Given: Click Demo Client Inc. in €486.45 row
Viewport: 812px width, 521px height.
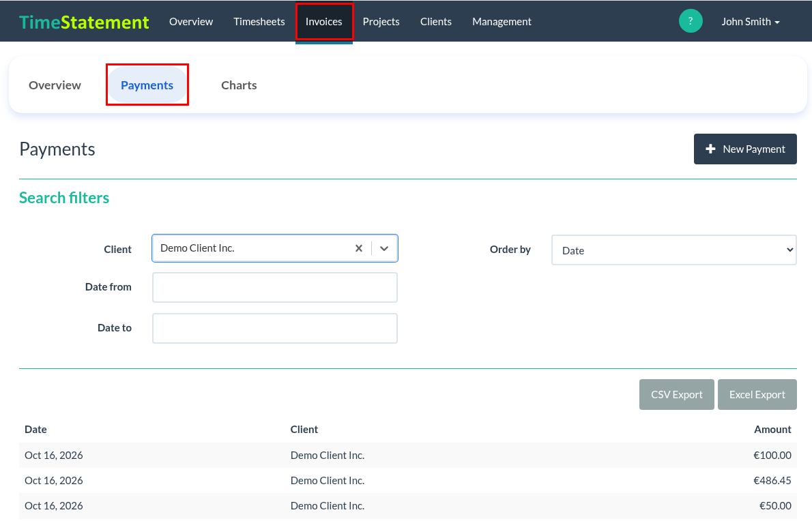Looking at the screenshot, I should point(328,481).
